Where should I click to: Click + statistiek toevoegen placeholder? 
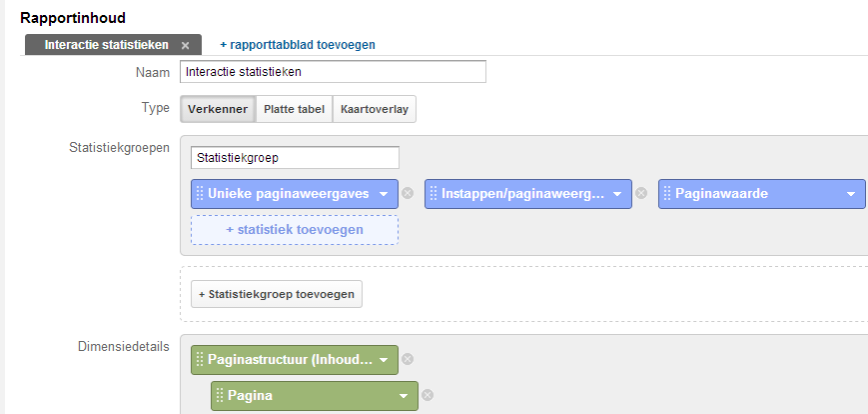(x=295, y=229)
